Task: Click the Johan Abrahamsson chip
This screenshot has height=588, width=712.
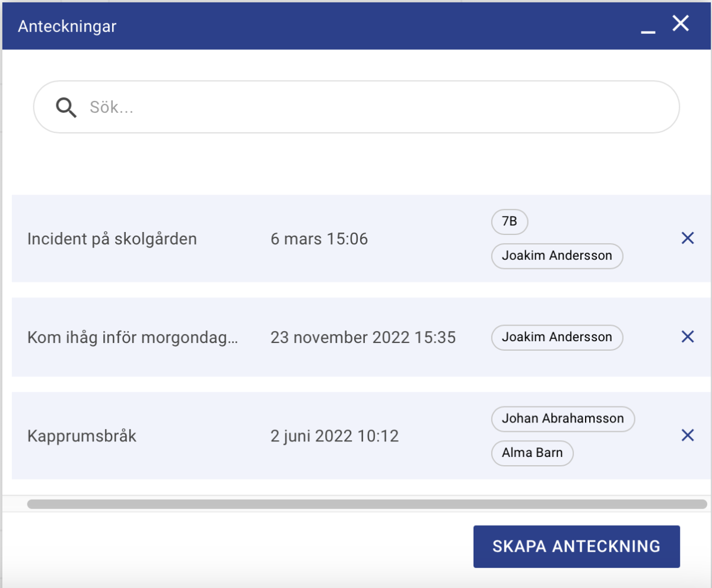Action: [x=562, y=419]
